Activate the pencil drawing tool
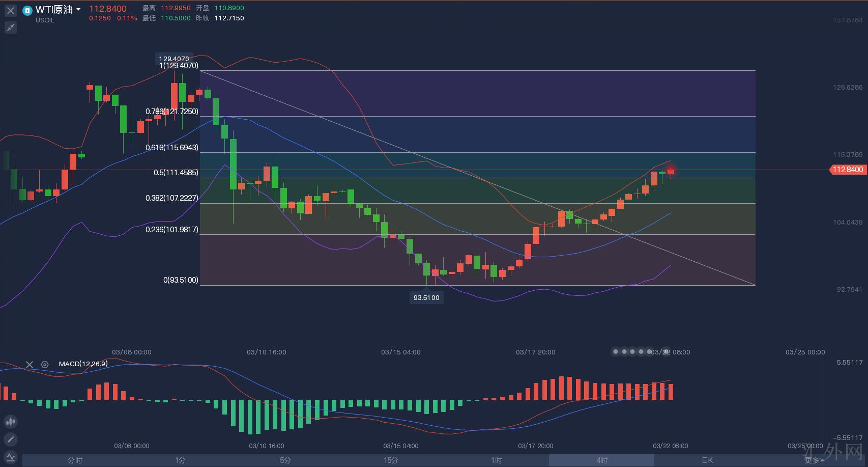Image resolution: width=868 pixels, height=467 pixels. point(11,439)
